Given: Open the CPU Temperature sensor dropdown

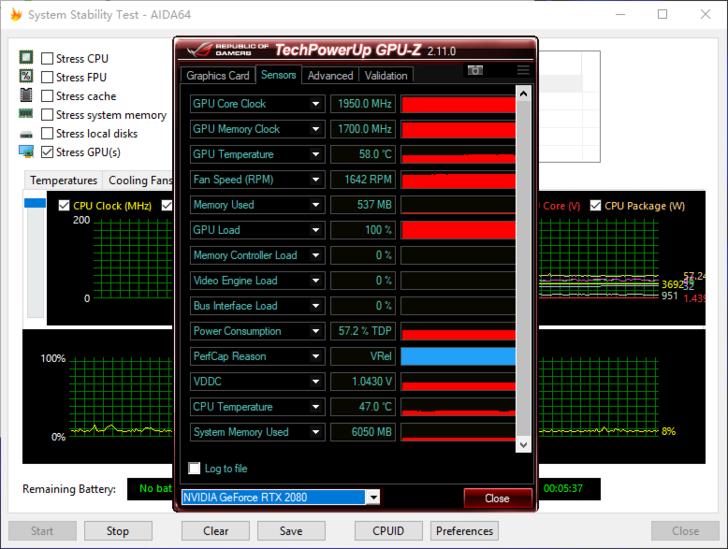Looking at the screenshot, I should [x=316, y=407].
